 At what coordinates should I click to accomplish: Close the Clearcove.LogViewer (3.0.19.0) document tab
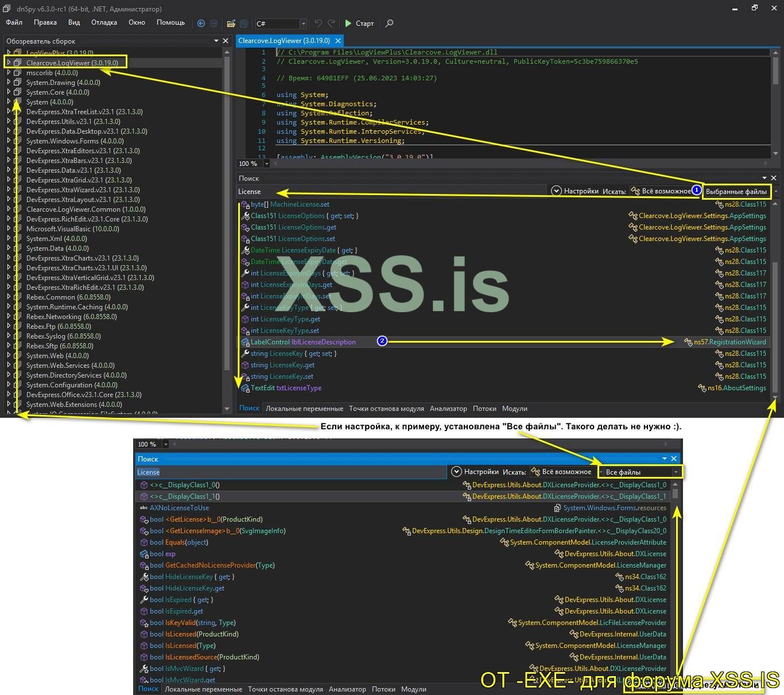point(338,41)
